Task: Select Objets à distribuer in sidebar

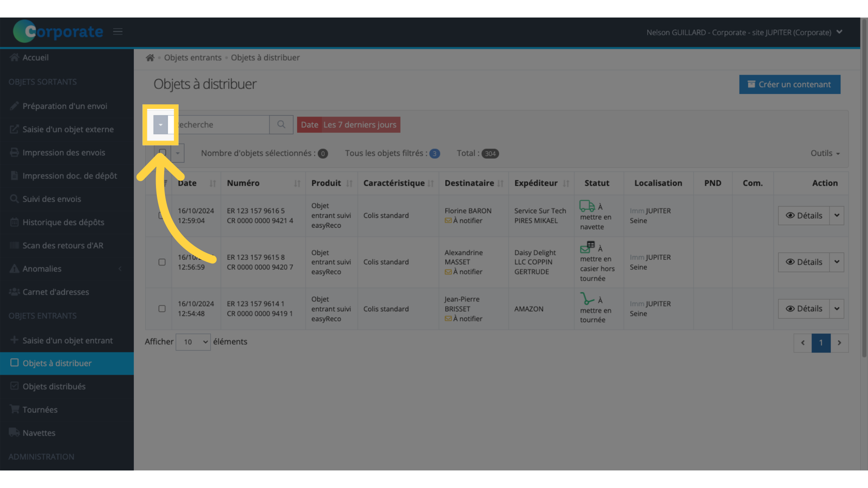Action: [67, 363]
